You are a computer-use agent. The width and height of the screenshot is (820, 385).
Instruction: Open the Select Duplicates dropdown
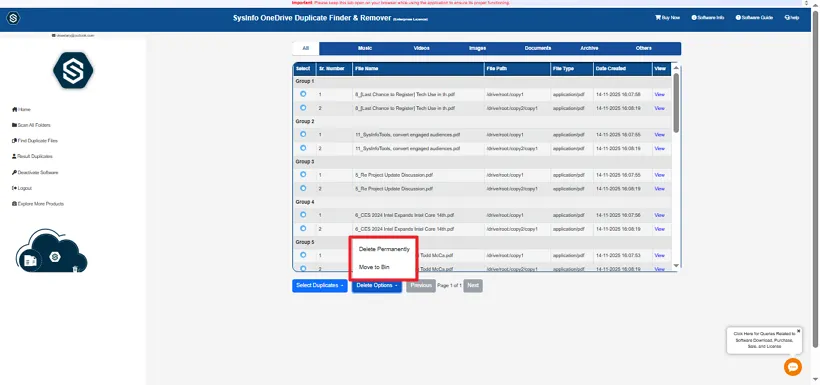point(320,286)
